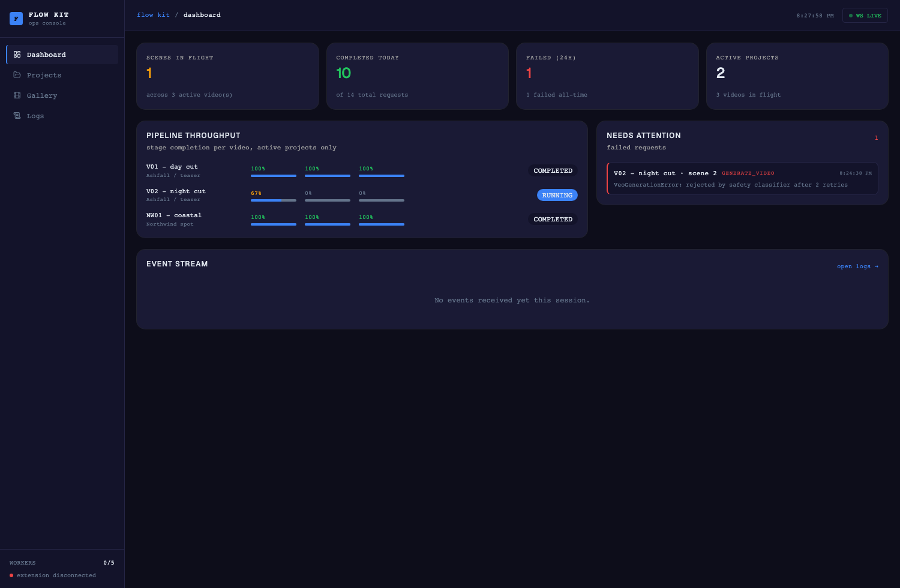Click the Dashboard grid icon in sidebar
900x588 pixels.
(17, 55)
